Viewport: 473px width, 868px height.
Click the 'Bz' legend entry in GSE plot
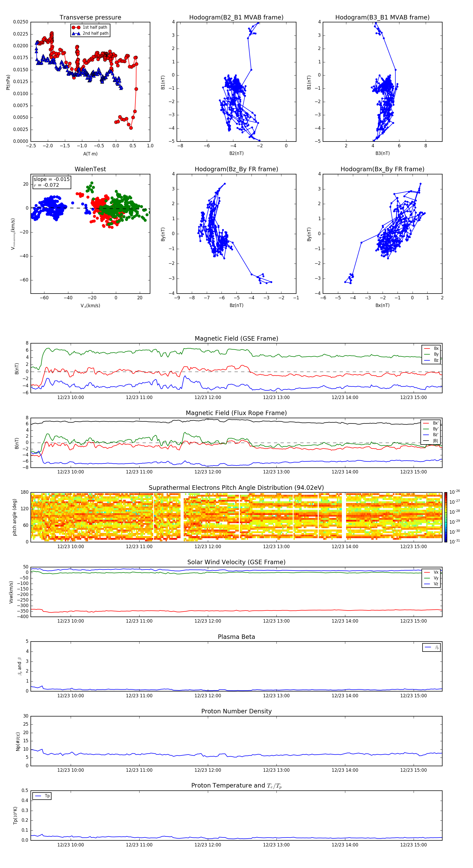pos(431,360)
